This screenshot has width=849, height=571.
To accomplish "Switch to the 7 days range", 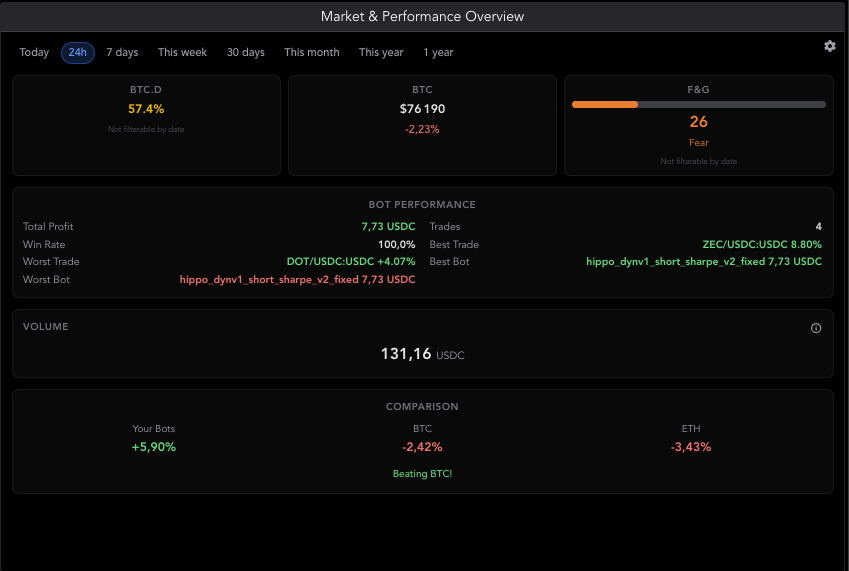I will pyautogui.click(x=122, y=52).
